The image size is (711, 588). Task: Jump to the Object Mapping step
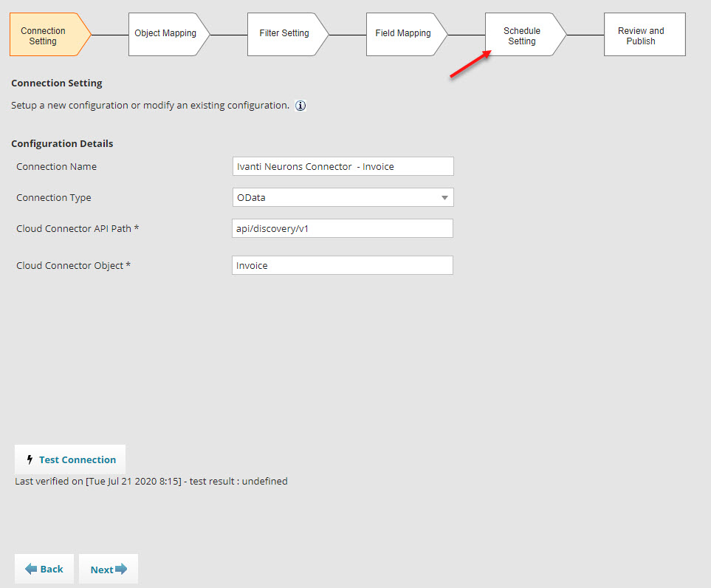(169, 35)
